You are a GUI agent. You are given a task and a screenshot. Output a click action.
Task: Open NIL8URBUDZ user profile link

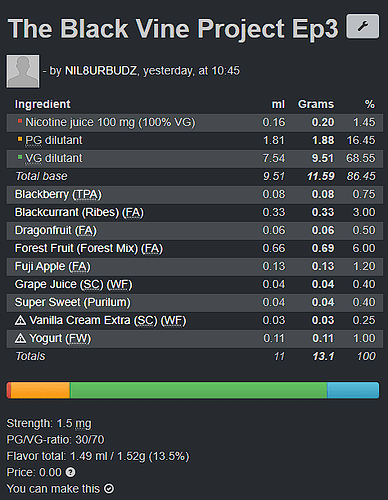pos(101,71)
